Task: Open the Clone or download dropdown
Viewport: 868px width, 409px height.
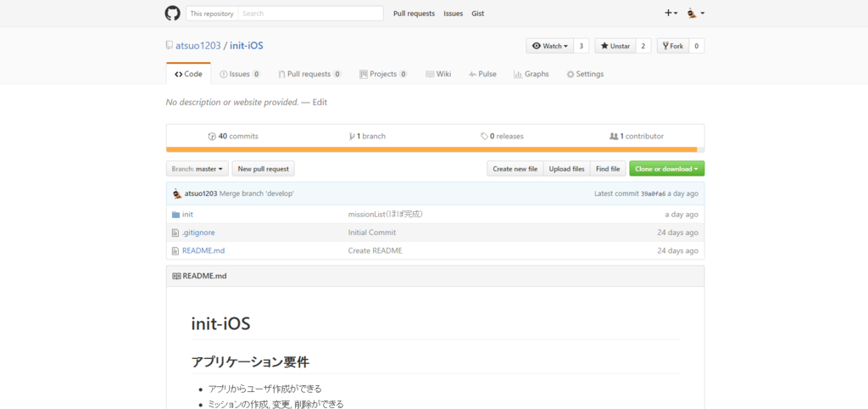Action: point(666,169)
